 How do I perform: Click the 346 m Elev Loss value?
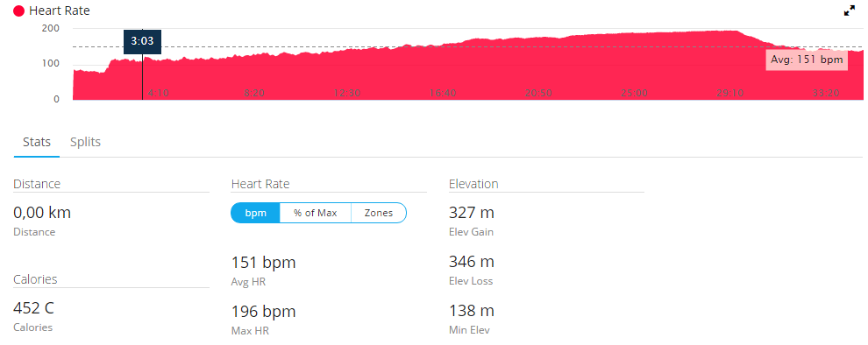coord(472,262)
